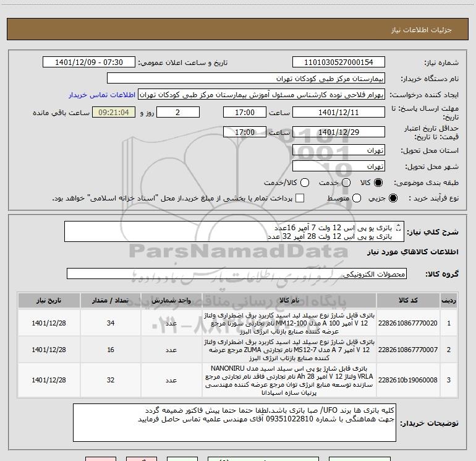Select the متوسط purchase type radio
The image size is (476, 461).
click(357, 198)
